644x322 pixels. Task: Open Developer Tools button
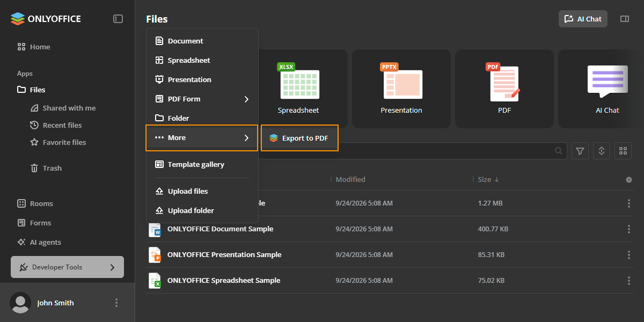(x=67, y=267)
